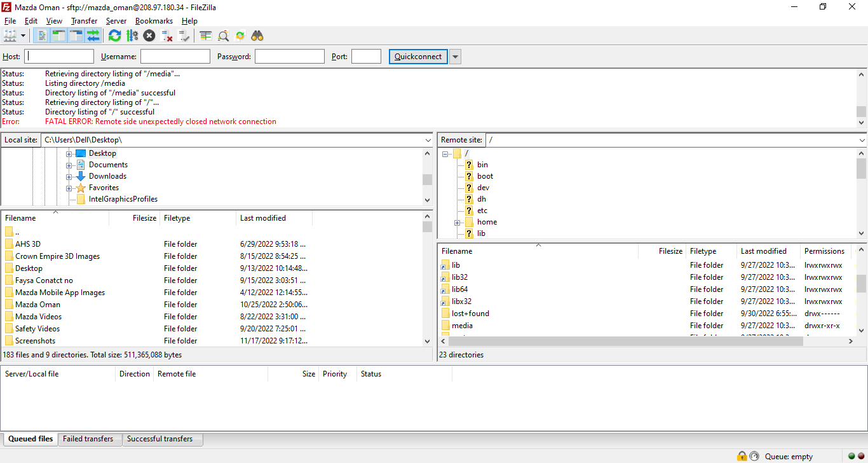Toggle synchronized browsing
The width and height of the screenshot is (868, 463).
(x=240, y=36)
